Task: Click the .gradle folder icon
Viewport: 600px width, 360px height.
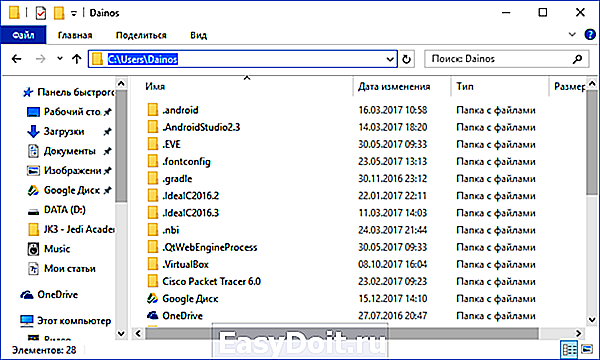Action: [x=152, y=179]
